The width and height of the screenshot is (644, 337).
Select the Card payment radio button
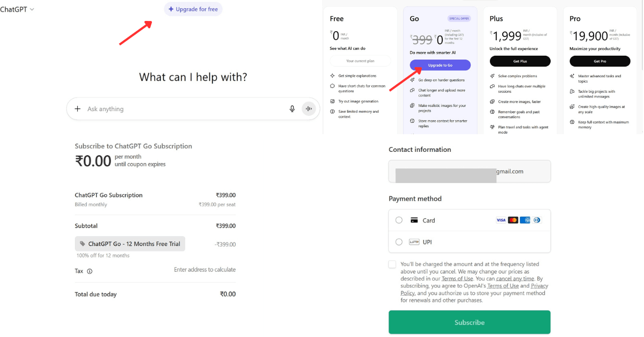click(399, 220)
